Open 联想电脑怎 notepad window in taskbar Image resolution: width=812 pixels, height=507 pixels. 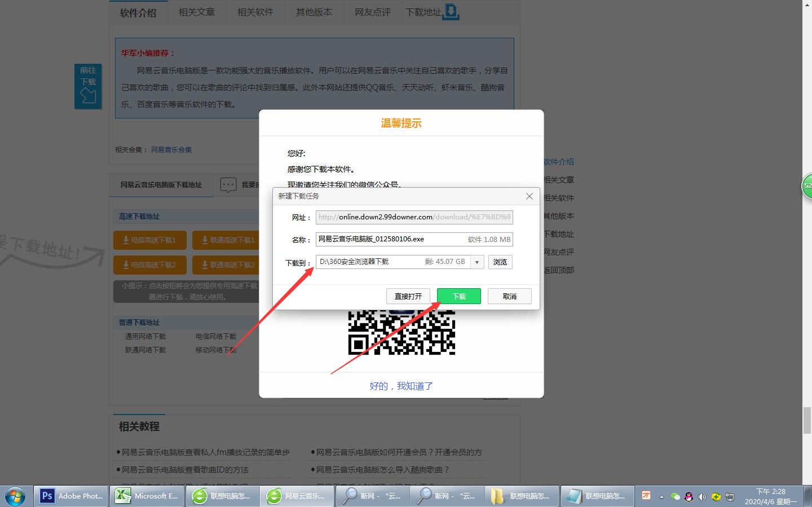(x=598, y=496)
